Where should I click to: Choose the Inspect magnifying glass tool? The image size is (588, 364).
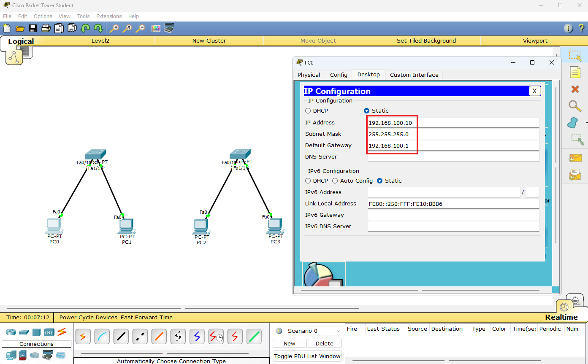coord(575,106)
